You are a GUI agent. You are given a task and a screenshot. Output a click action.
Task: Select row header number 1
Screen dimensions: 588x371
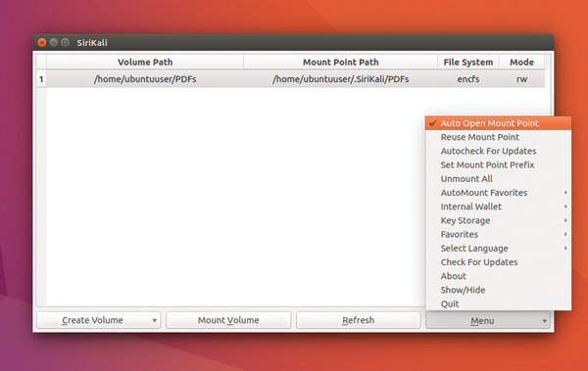(x=41, y=79)
